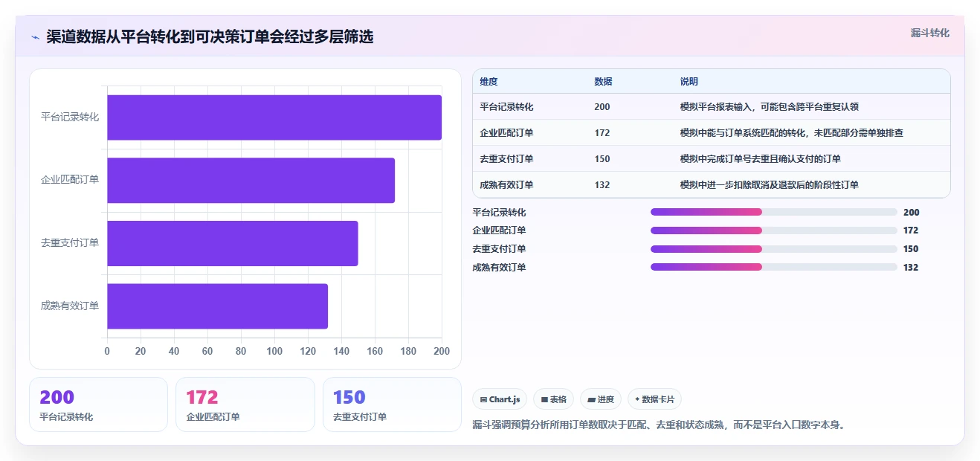Click the page title 渠道数据从平台转化到可决策订单

click(x=209, y=36)
